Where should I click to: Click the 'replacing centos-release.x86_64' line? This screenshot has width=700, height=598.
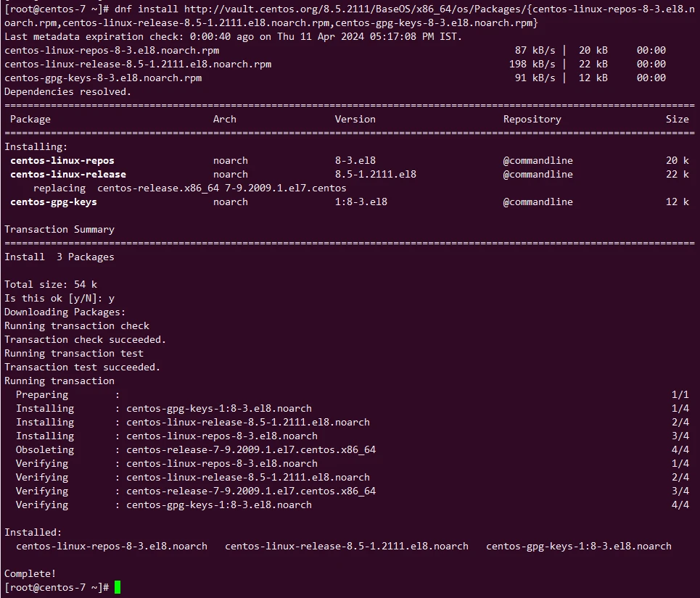coord(189,188)
